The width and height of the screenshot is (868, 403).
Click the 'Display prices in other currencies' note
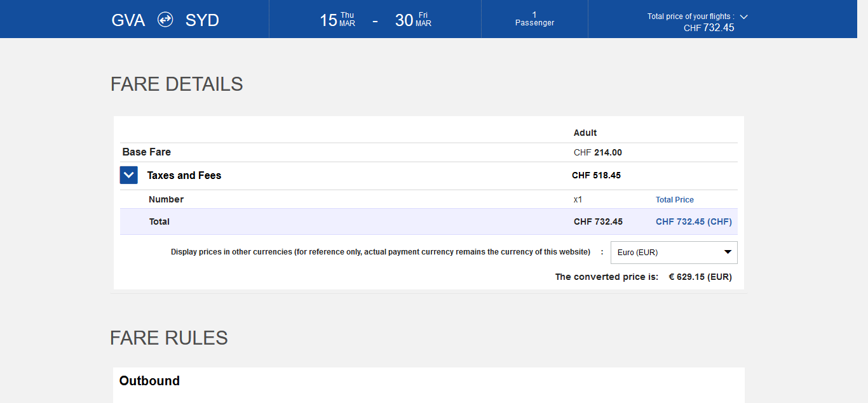(x=381, y=252)
